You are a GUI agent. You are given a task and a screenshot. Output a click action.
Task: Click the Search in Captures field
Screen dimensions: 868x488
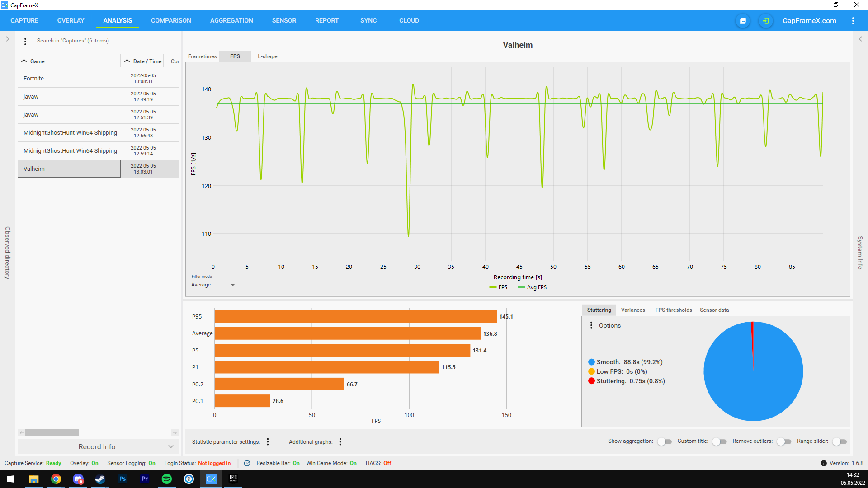click(106, 41)
